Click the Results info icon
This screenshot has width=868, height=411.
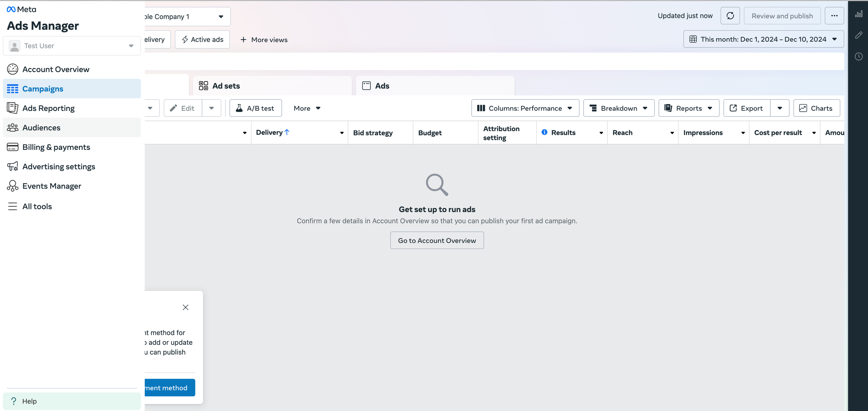(x=545, y=132)
